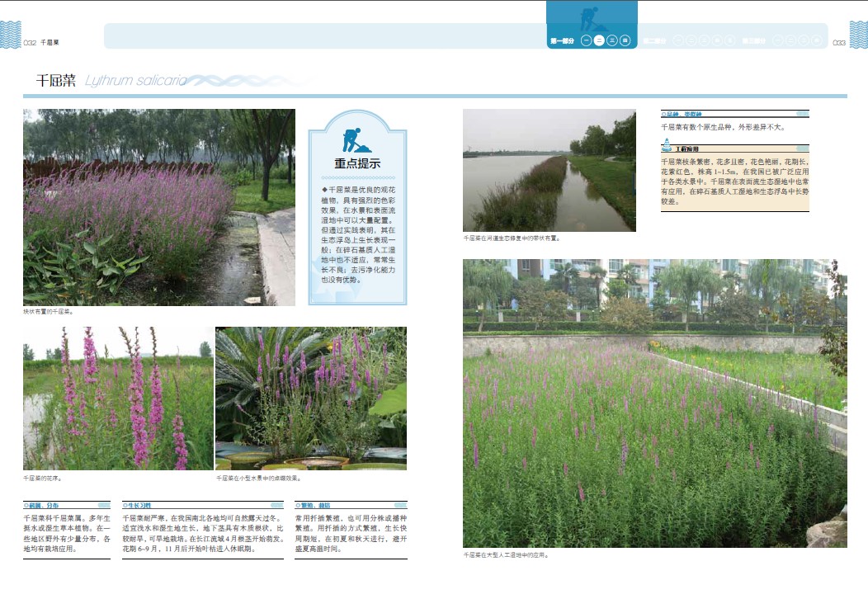Click the worker icon above 重点提示
The height and width of the screenshot is (599, 868).
click(356, 139)
